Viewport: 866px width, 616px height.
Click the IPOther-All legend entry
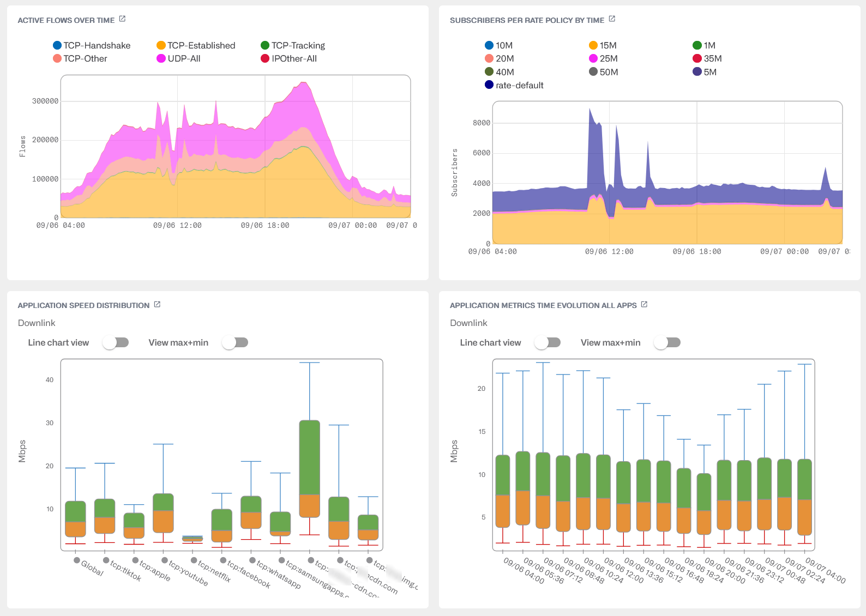[288, 58]
